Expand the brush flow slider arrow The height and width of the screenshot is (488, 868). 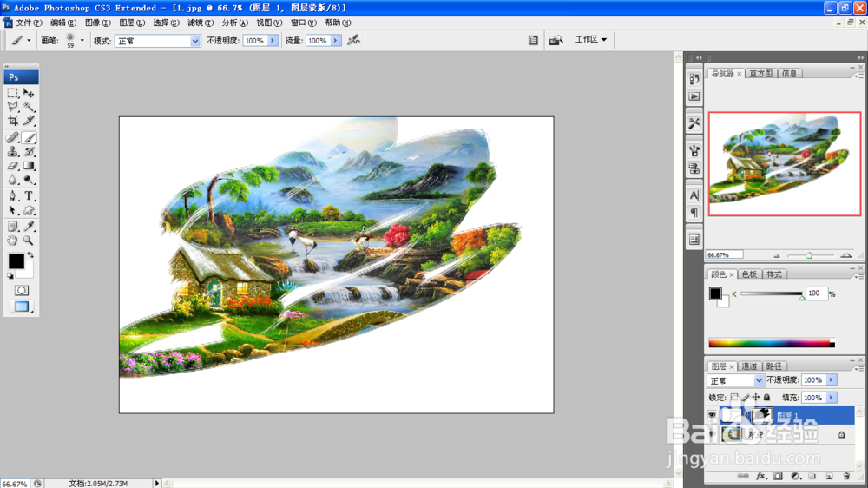[x=335, y=41]
